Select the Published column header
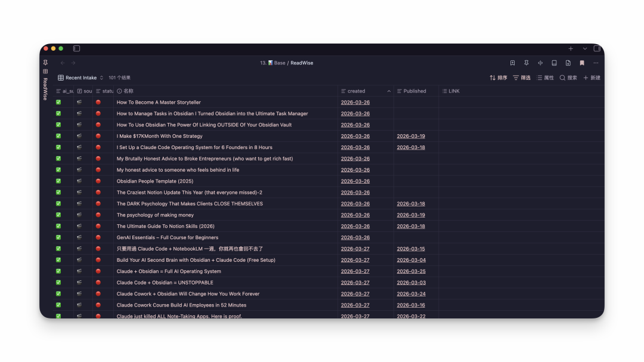 point(416,91)
